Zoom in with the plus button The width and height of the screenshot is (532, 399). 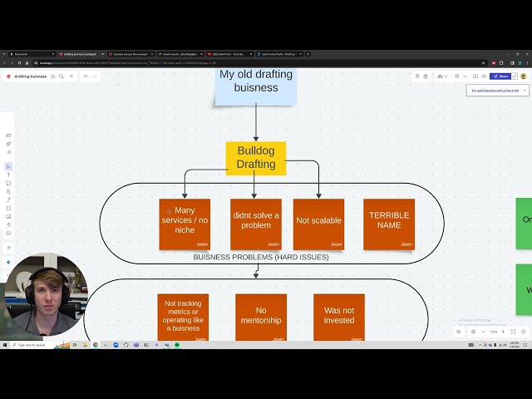coord(503,332)
